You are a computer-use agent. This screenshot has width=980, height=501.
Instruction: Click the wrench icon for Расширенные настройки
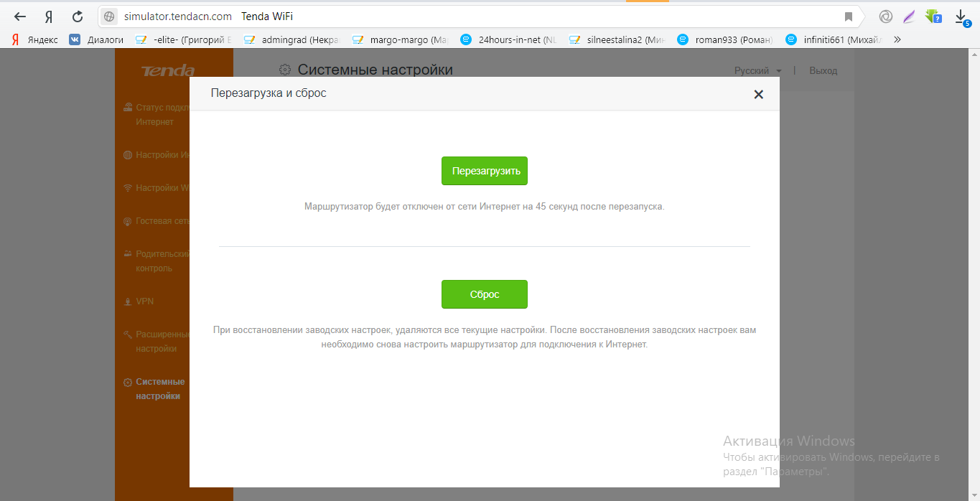coord(128,334)
